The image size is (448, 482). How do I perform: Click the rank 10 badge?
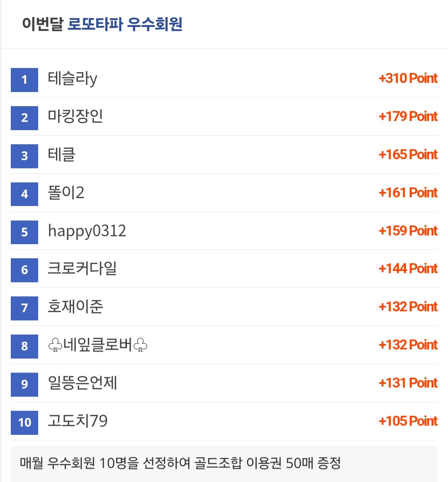tap(24, 423)
